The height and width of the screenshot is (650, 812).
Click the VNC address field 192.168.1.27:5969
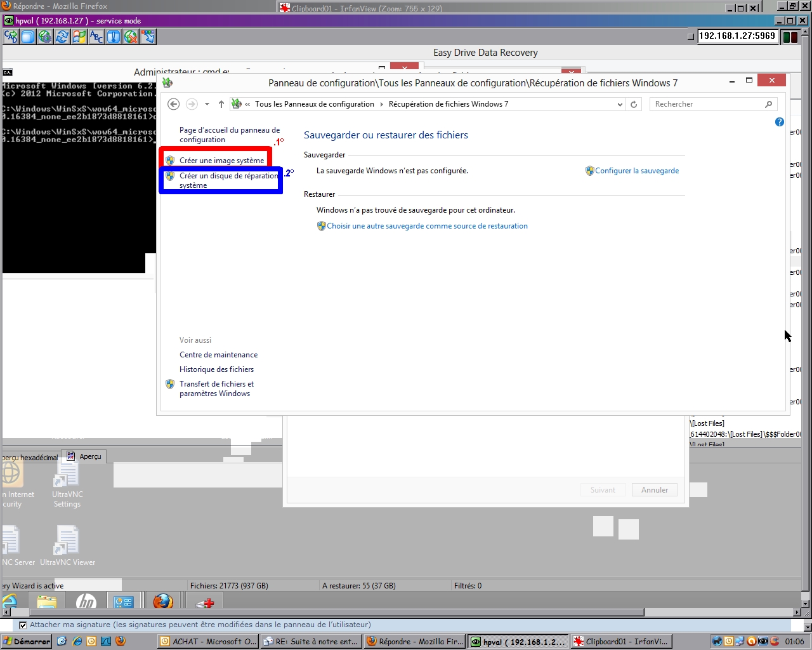point(738,36)
